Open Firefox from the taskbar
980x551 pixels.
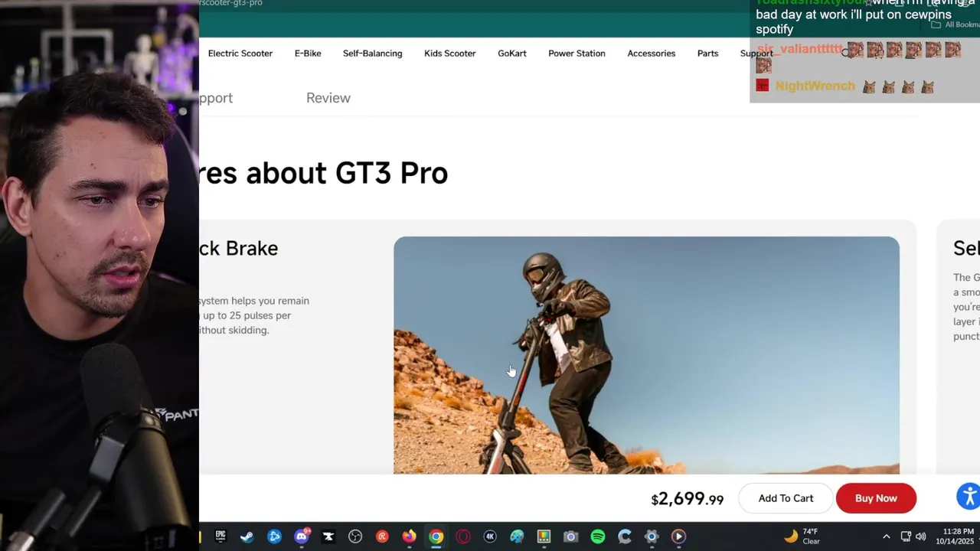pyautogui.click(x=410, y=536)
